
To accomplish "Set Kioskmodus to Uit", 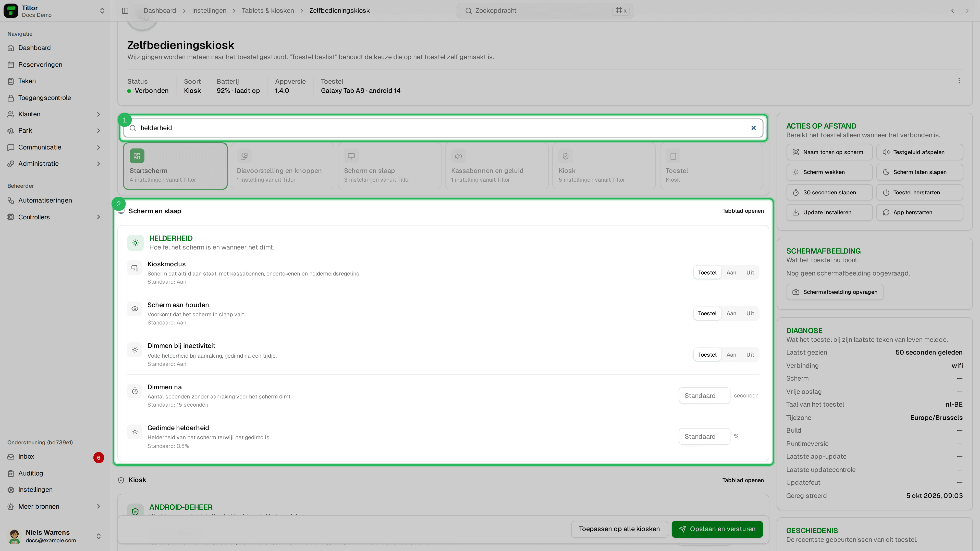I will coord(750,273).
